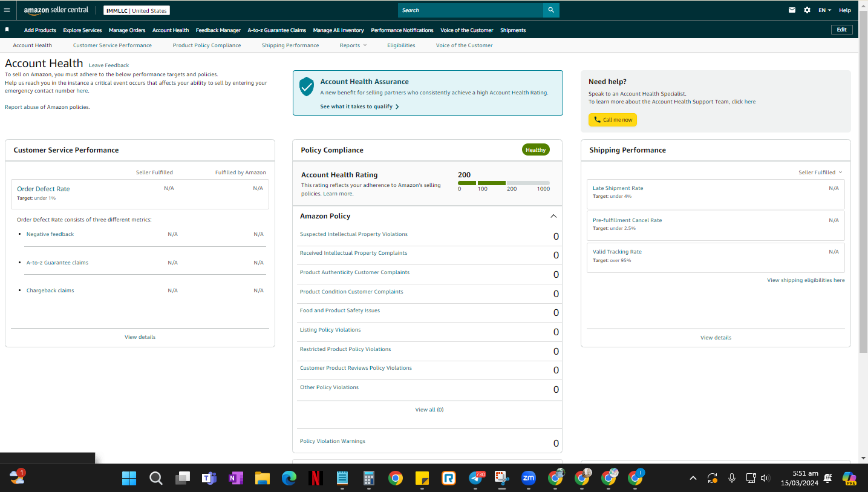Click Report abuse link
The height and width of the screenshot is (492, 868).
(21, 107)
